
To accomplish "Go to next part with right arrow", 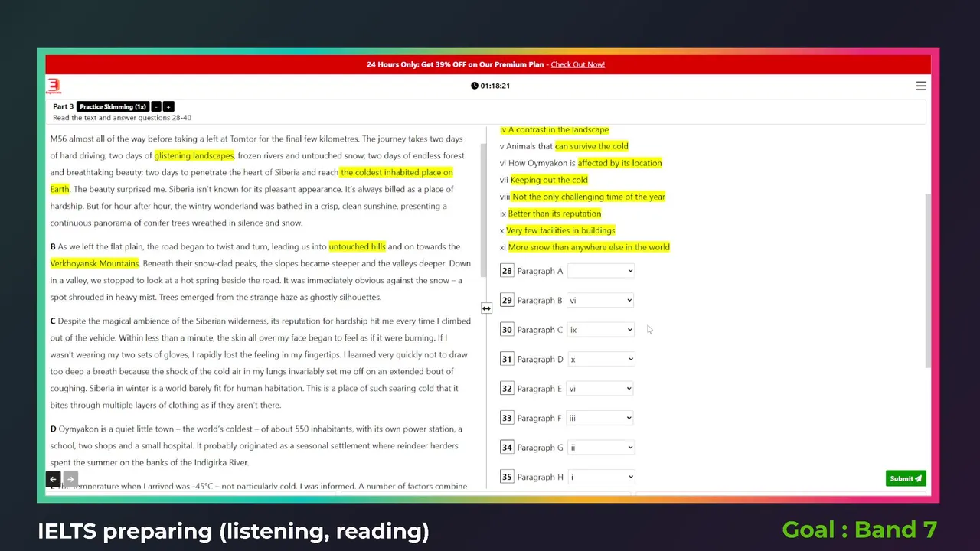I will click(x=70, y=479).
